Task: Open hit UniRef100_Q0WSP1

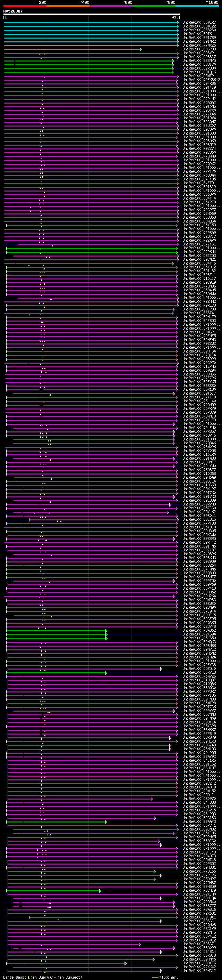Action: click(x=199, y=332)
